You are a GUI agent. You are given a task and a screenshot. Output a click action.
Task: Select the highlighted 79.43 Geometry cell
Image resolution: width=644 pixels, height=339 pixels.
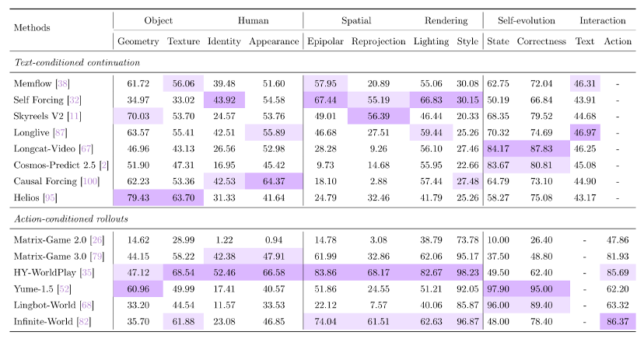click(x=138, y=197)
